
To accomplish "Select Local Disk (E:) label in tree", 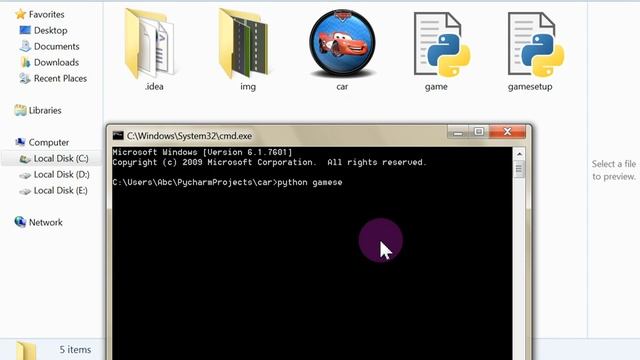I will pos(60,190).
